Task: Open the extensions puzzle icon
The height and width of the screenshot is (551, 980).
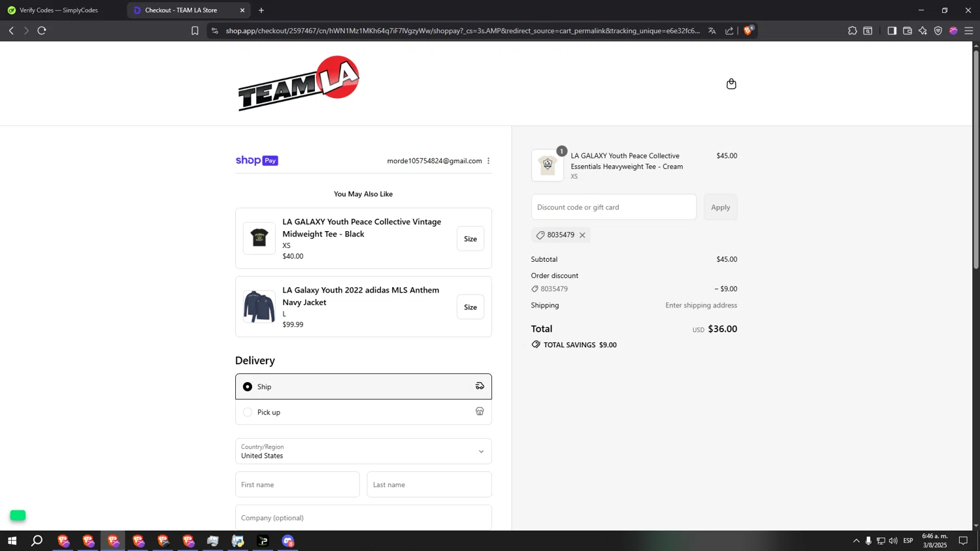Action: [853, 31]
